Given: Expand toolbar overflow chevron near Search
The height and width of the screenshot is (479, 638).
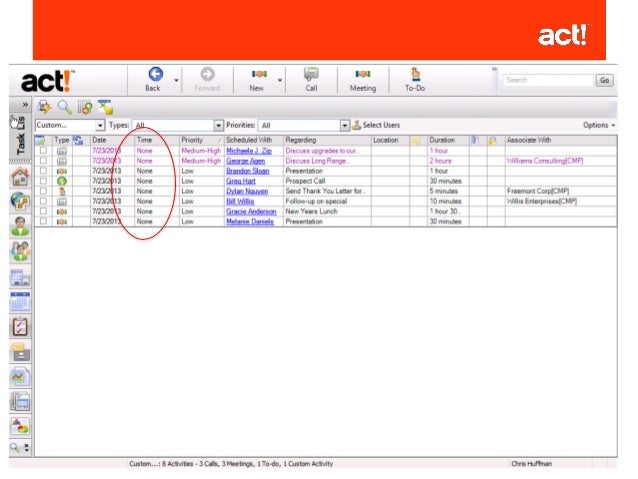Looking at the screenshot, I should click(494, 69).
